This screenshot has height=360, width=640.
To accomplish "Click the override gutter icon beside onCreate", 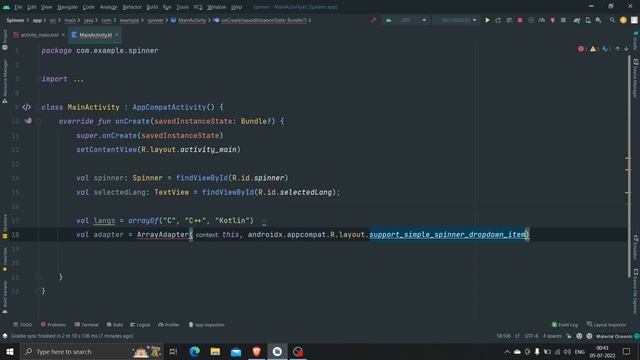I will pos(28,121).
